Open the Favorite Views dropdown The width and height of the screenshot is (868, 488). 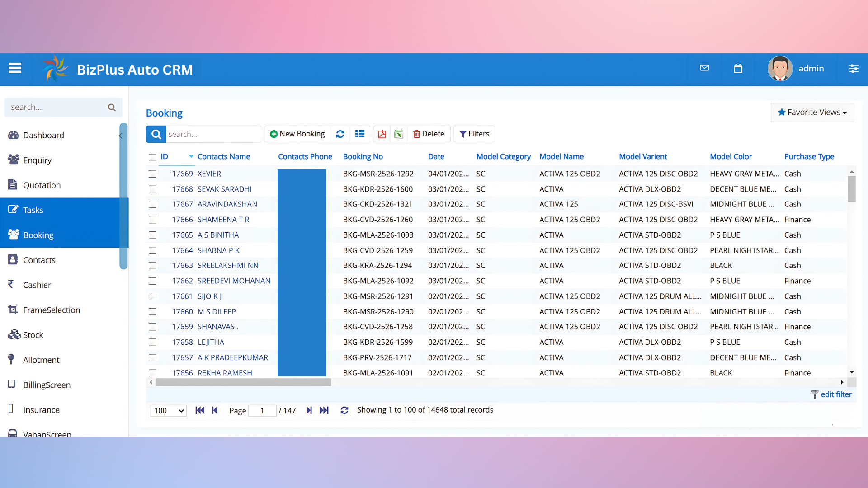(x=812, y=112)
